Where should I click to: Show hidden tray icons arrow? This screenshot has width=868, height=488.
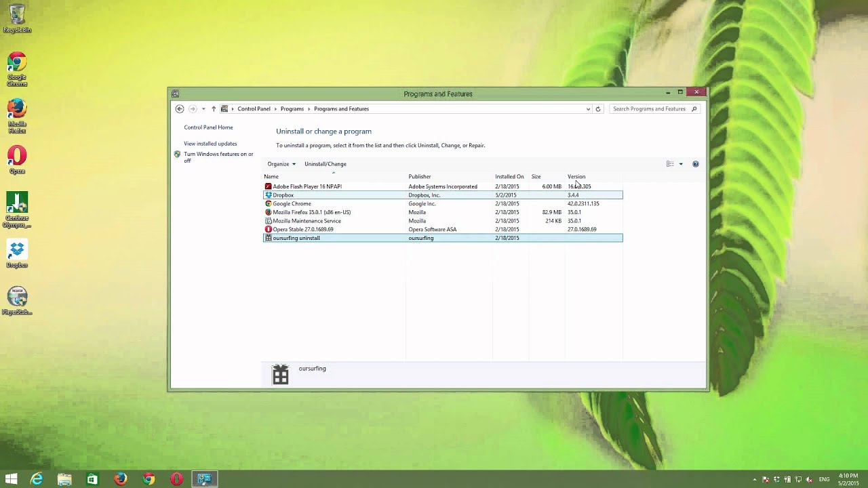tap(755, 479)
